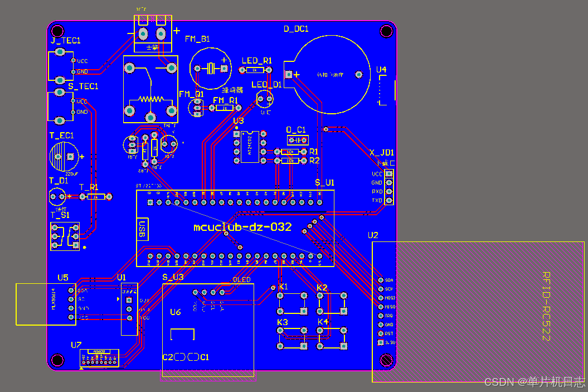The image size is (588, 392).
Task: Select the mounting hole left of U7
Action: point(57,360)
